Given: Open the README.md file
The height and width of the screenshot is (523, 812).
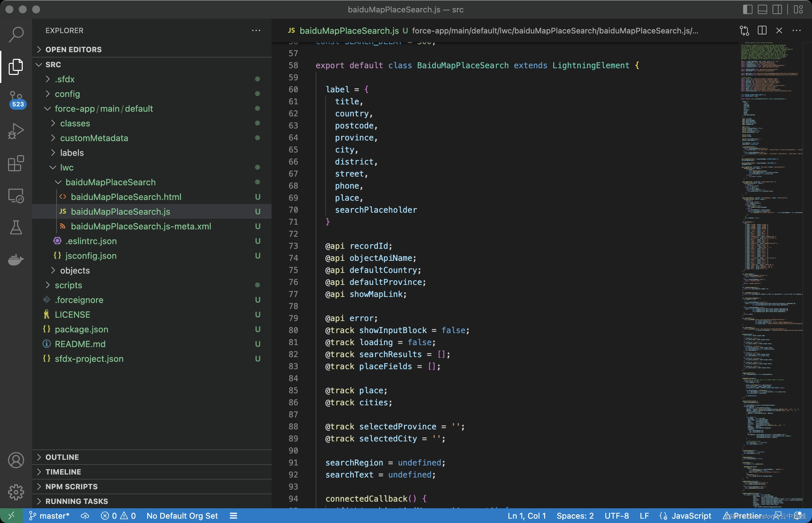Looking at the screenshot, I should point(152,344).
